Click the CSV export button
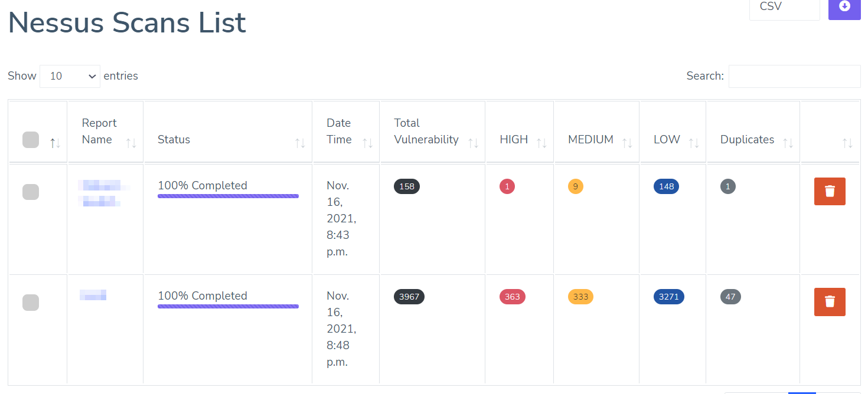 [x=784, y=8]
